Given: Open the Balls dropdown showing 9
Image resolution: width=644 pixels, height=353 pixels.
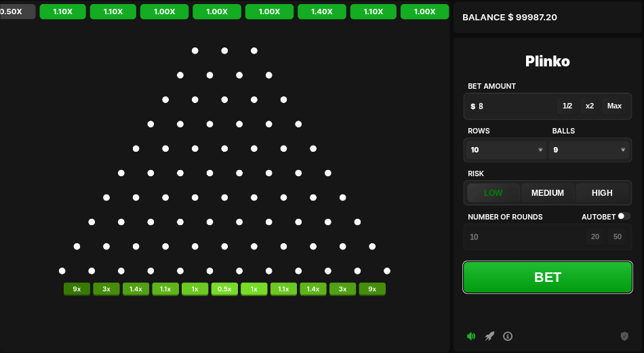Looking at the screenshot, I should pos(589,150).
